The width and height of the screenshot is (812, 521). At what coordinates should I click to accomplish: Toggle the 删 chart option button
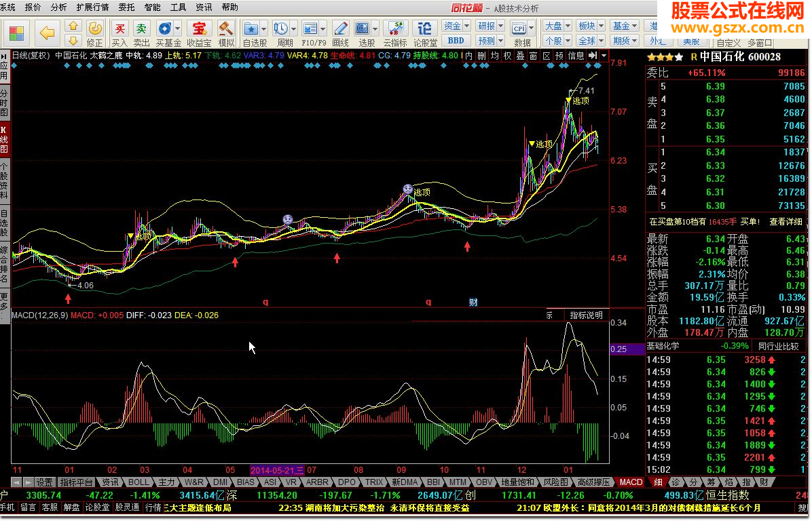(x=481, y=56)
